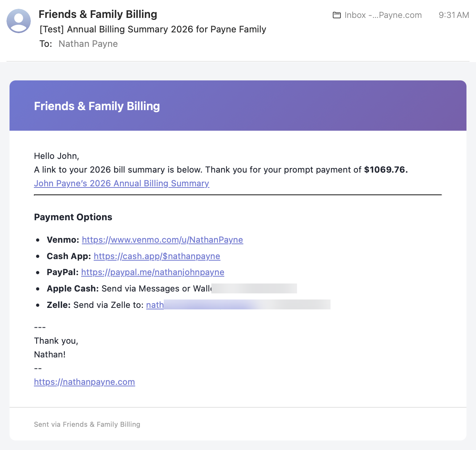Click the To: field label
The height and width of the screenshot is (450, 476).
[x=46, y=44]
